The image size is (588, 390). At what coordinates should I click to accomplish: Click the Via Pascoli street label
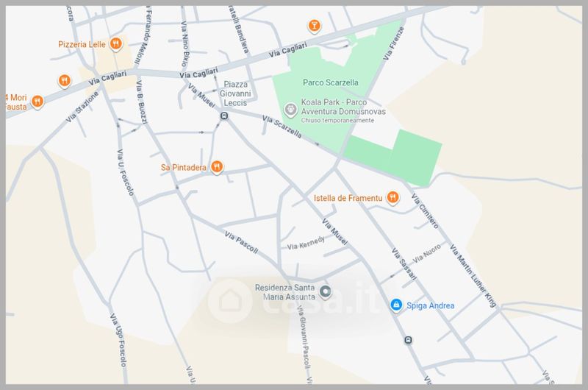pos(242,243)
